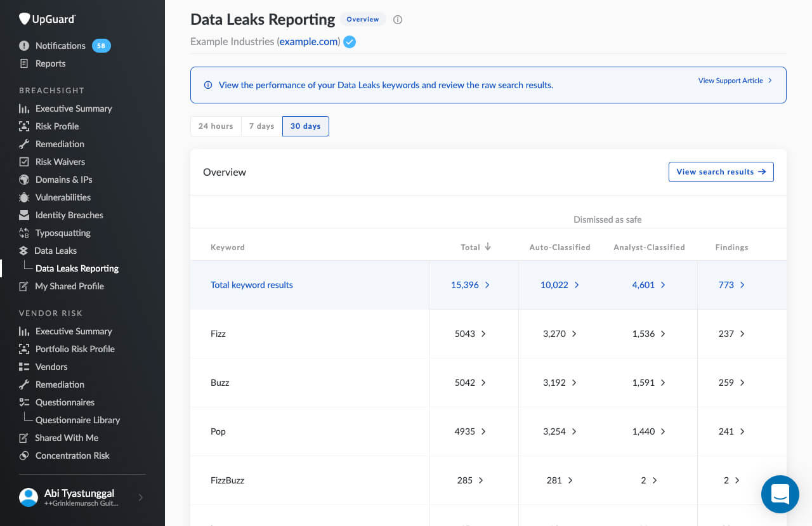The image size is (812, 526).
Task: Click the Overview badge next to title
Action: [363, 20]
